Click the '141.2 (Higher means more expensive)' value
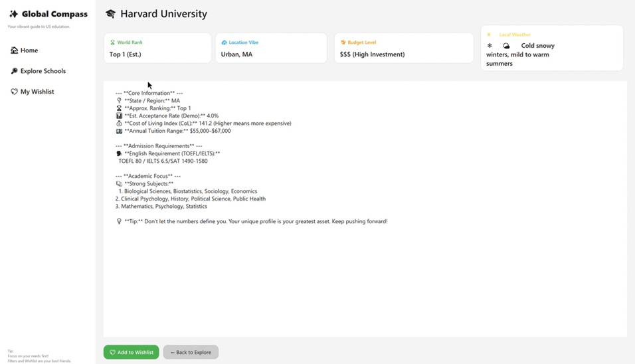The height and width of the screenshot is (364, 635). (245, 123)
